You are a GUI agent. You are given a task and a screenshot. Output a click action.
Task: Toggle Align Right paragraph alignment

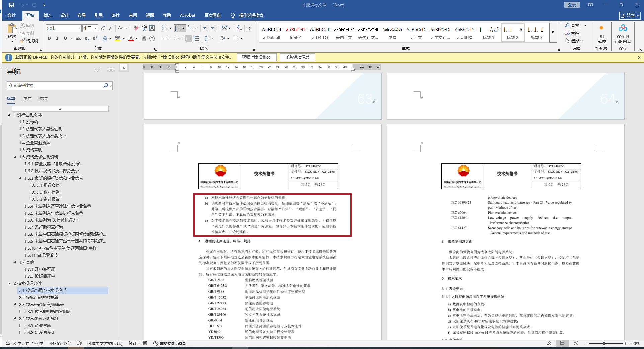pos(181,39)
